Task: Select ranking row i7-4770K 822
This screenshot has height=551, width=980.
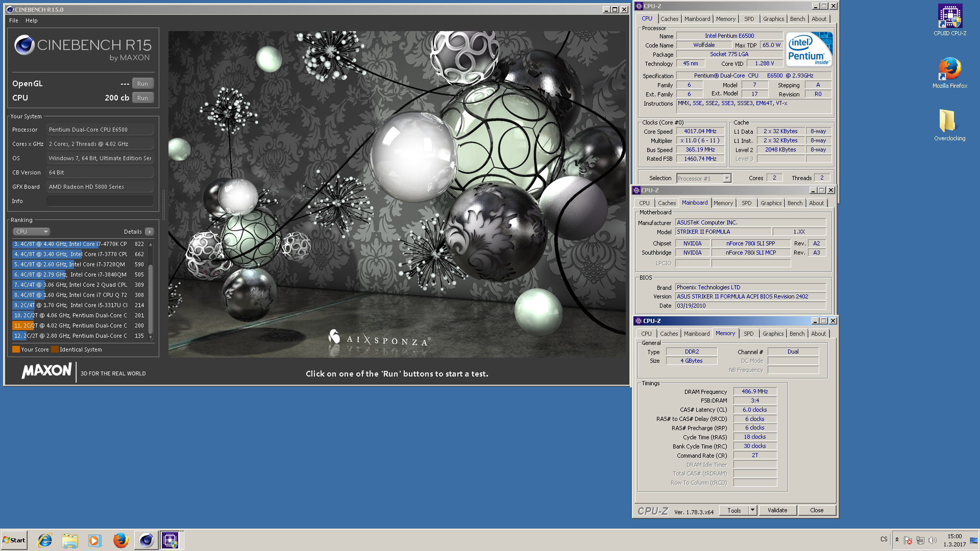Action: click(80, 244)
